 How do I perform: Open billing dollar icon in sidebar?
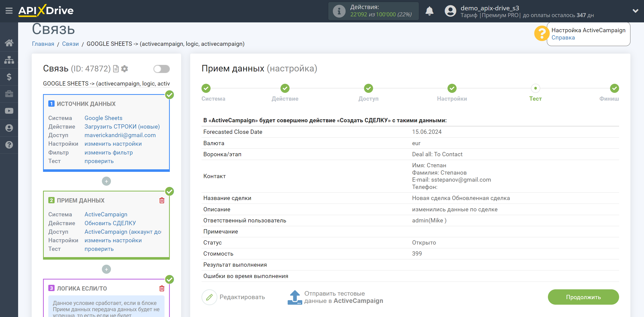click(9, 77)
